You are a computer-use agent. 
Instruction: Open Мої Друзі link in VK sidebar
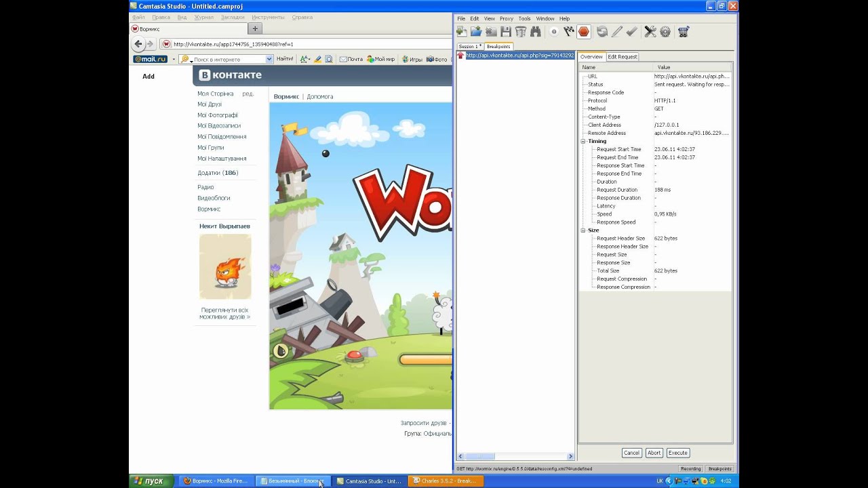point(210,104)
